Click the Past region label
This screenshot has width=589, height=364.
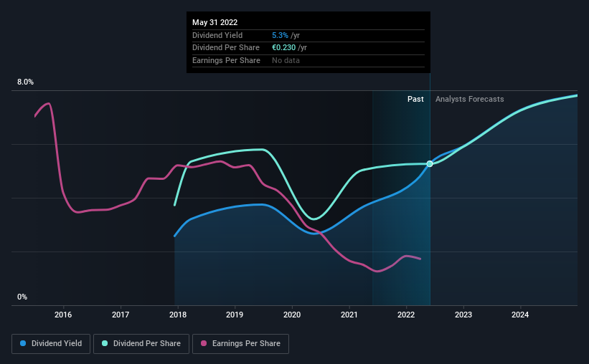(415, 99)
